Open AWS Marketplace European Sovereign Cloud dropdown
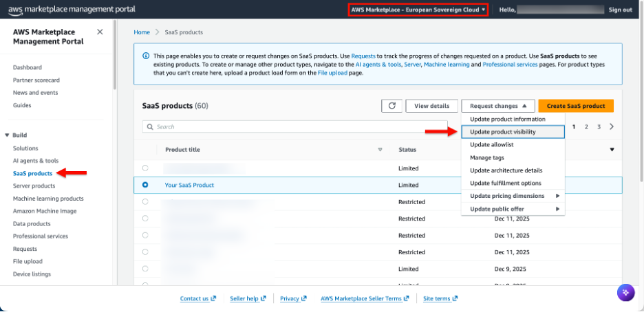 (418, 10)
